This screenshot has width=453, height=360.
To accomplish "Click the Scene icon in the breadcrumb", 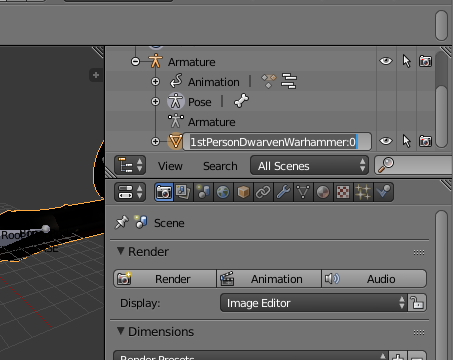I will coord(141,222).
